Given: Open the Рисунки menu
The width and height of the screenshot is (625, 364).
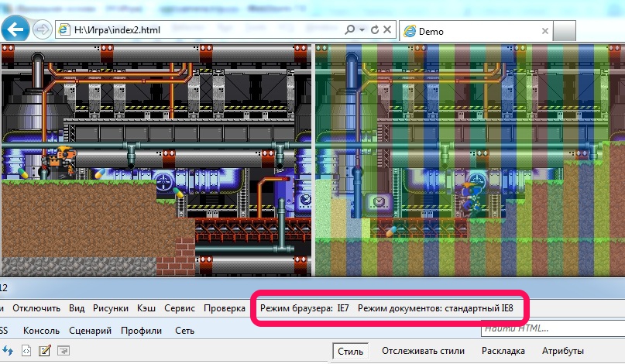Looking at the screenshot, I should tap(111, 308).
